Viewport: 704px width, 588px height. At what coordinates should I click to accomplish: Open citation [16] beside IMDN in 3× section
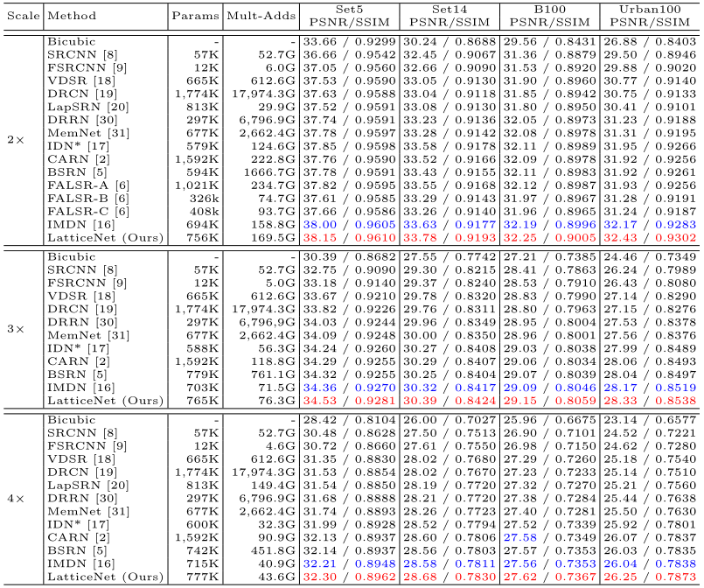(x=104, y=388)
